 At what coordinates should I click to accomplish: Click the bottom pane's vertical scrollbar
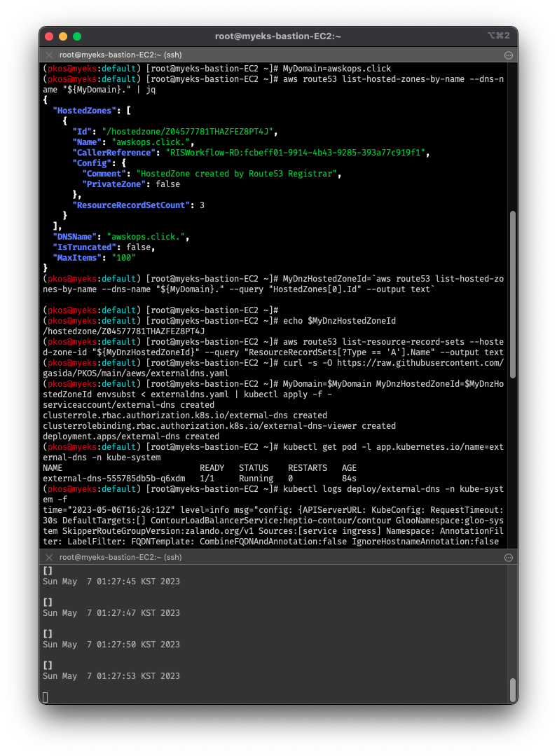coord(513,690)
